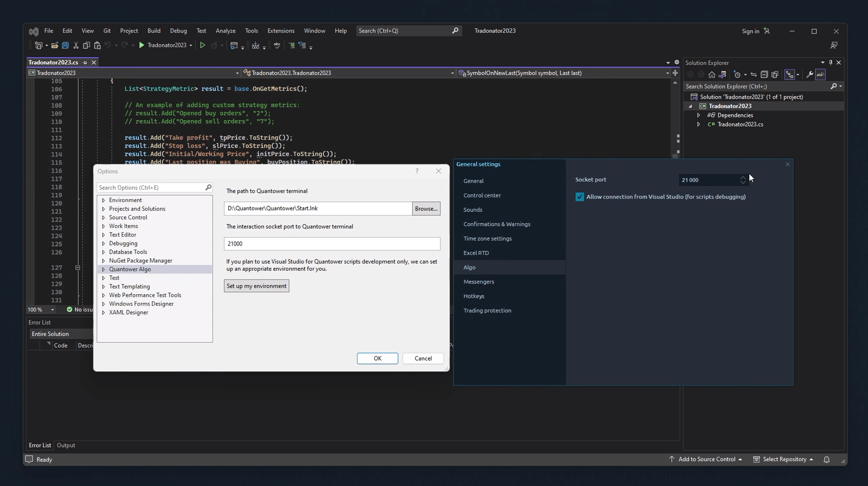Toggle Preview Selected Items in Solution Explorer
Image resolution: width=868 pixels, height=486 pixels.
pyautogui.click(x=821, y=75)
